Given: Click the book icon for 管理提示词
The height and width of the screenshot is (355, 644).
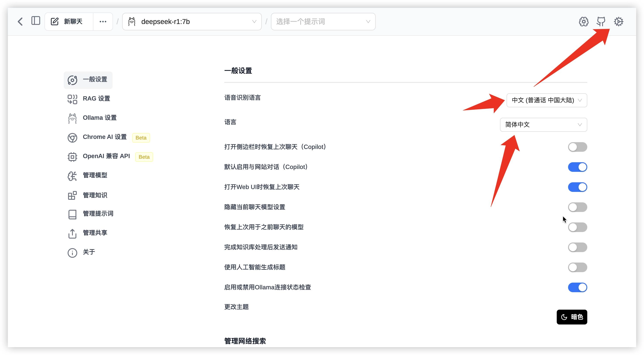Looking at the screenshot, I should click(72, 214).
